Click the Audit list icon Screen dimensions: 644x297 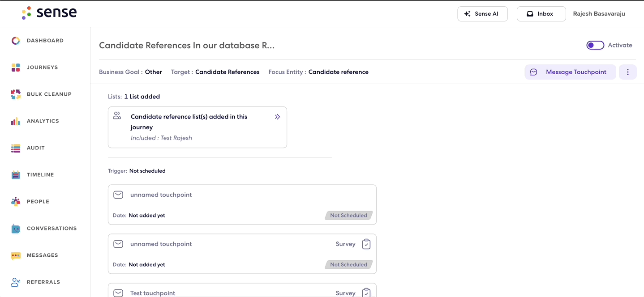(x=16, y=148)
